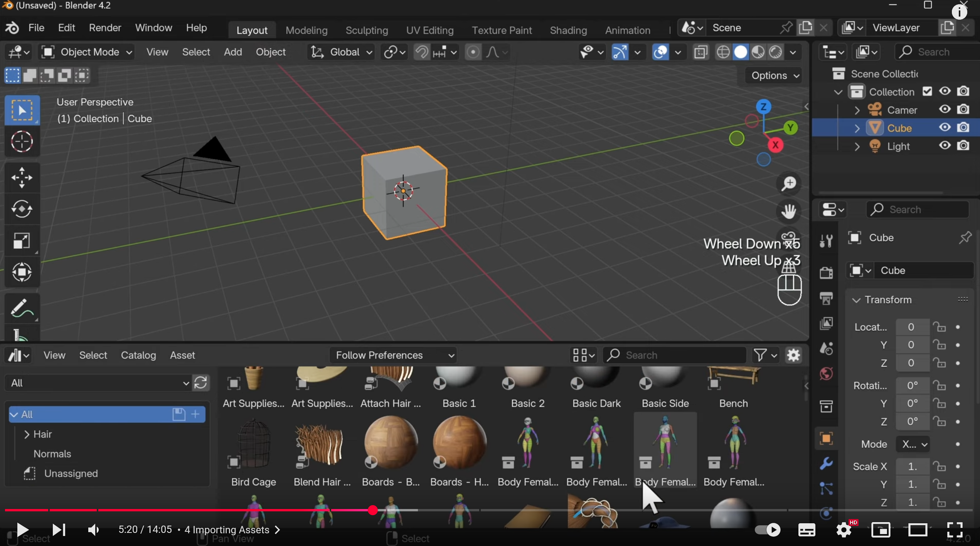Select the Move tool in toolbar

pos(22,178)
